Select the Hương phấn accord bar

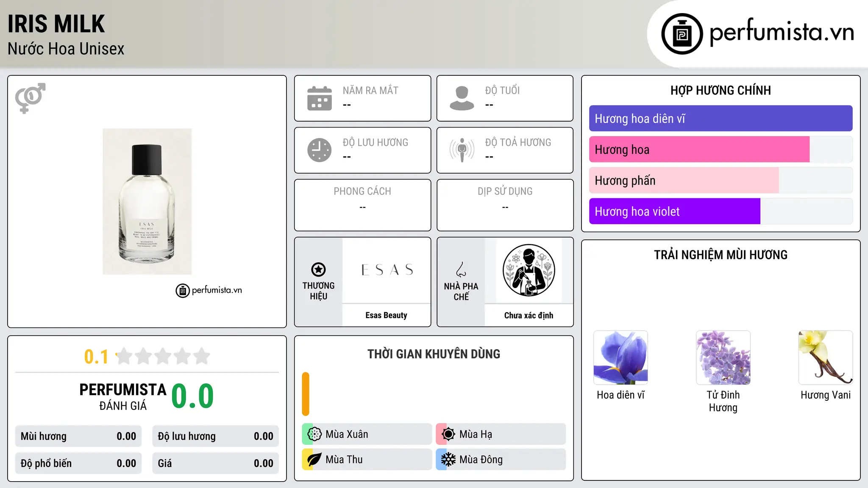(x=721, y=180)
